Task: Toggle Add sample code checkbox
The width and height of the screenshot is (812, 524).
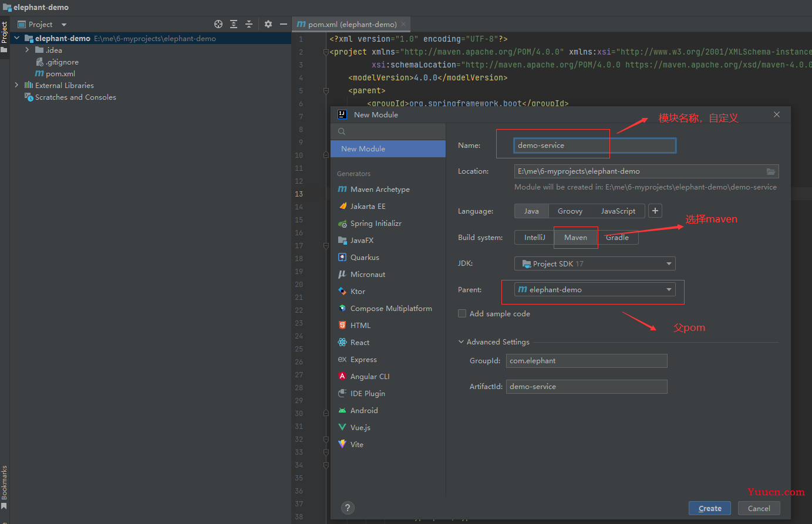Action: (x=462, y=313)
